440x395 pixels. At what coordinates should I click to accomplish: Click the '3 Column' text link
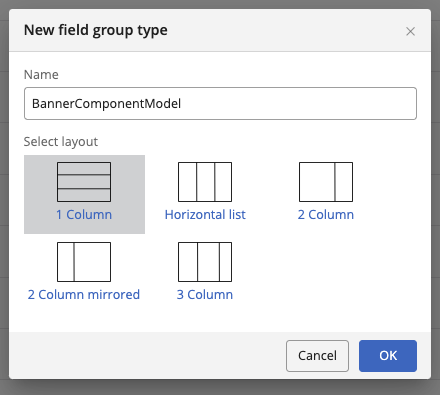(205, 295)
